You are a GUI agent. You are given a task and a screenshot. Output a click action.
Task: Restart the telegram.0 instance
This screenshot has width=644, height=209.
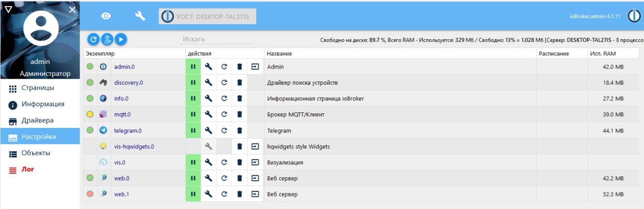(224, 130)
